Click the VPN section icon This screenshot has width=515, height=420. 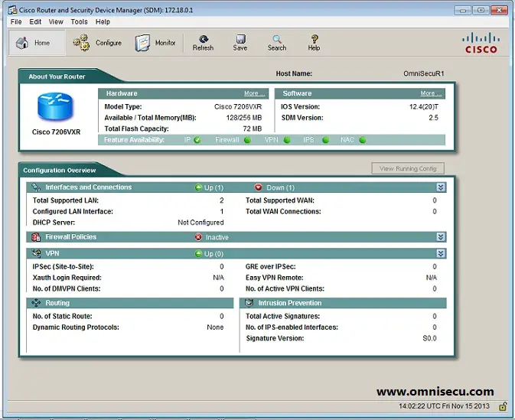coord(36,253)
